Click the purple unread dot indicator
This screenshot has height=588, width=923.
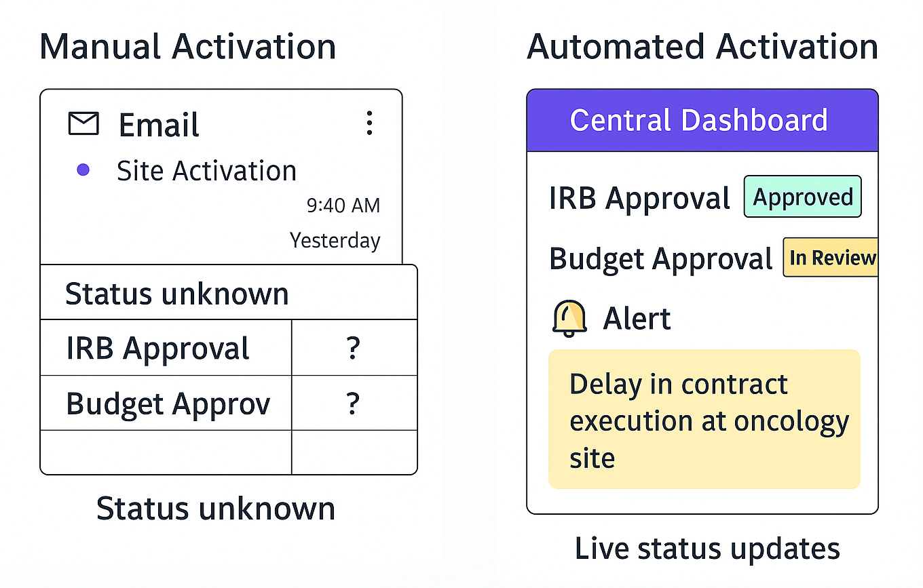coord(83,170)
